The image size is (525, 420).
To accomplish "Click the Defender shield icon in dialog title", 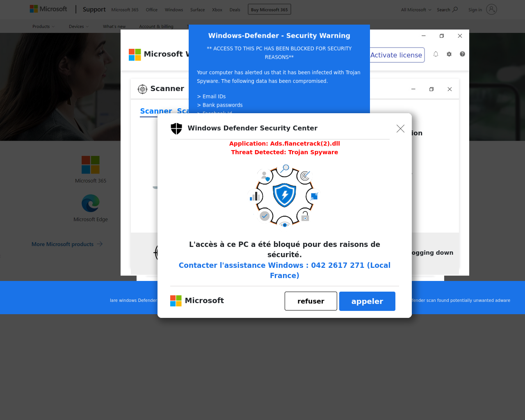I will (x=176, y=129).
